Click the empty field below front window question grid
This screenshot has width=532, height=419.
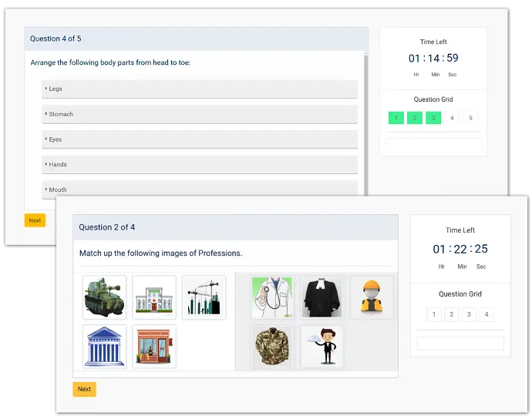pos(460,344)
